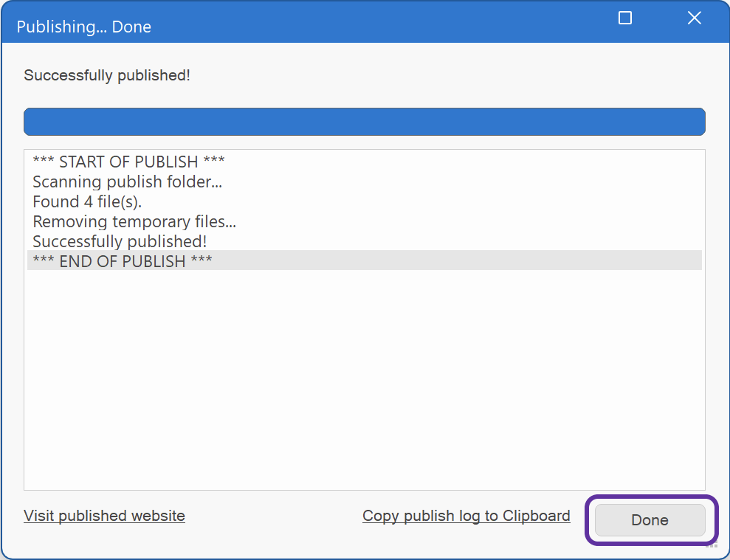Screen dimensions: 730x560
Task: Close the Publishing dialog with X
Action: coord(694,18)
